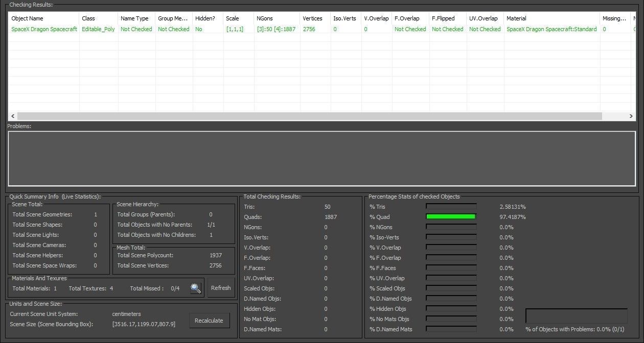This screenshot has width=644, height=343.
Task: Click the 2.58131% tris percentage value
Action: point(513,207)
